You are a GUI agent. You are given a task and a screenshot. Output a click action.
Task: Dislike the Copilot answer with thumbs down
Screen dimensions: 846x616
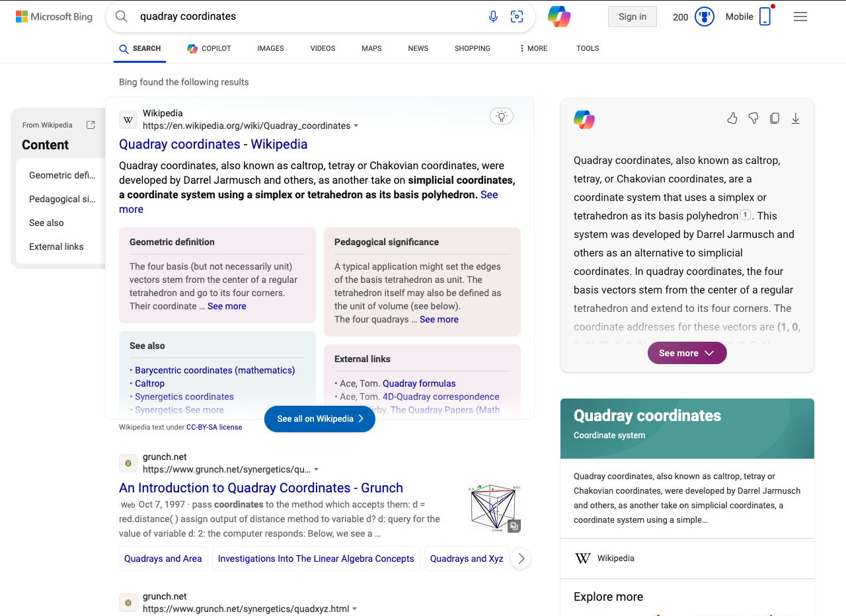click(753, 118)
